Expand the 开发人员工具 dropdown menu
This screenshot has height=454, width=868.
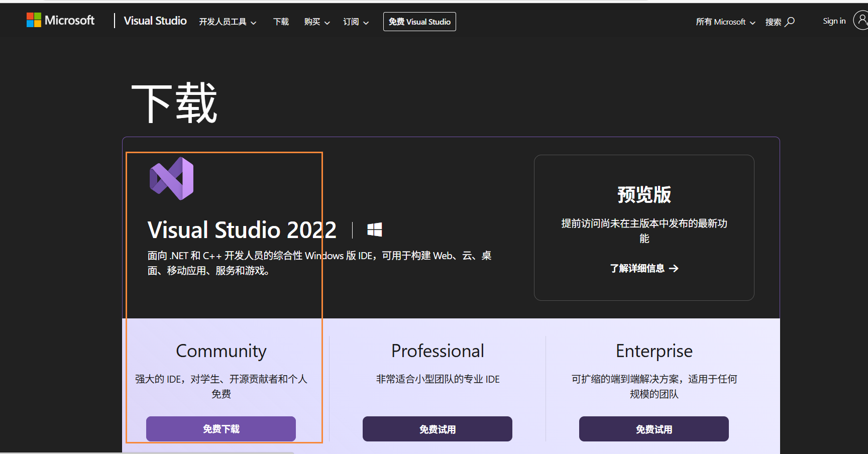(228, 22)
